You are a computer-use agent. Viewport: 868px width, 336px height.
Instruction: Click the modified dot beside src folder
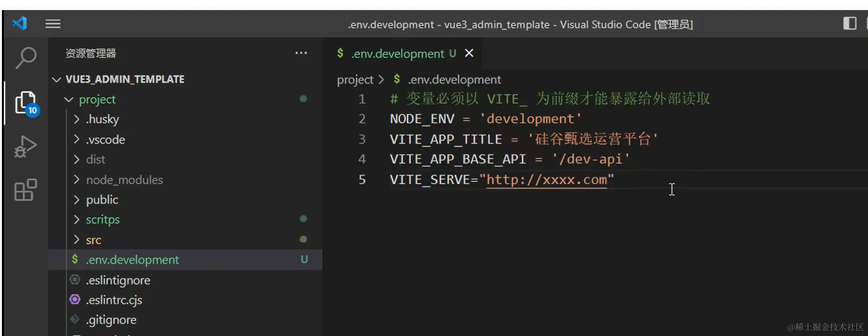[303, 239]
